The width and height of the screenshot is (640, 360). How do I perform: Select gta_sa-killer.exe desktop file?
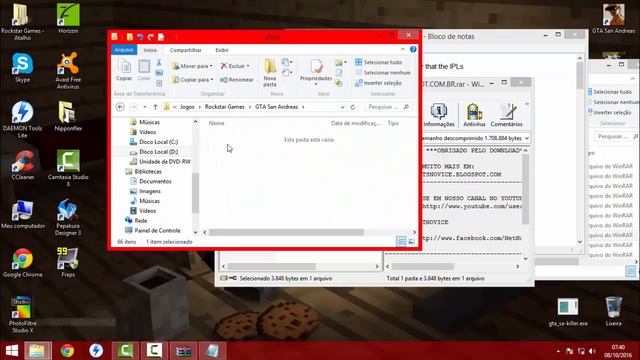coord(568,312)
